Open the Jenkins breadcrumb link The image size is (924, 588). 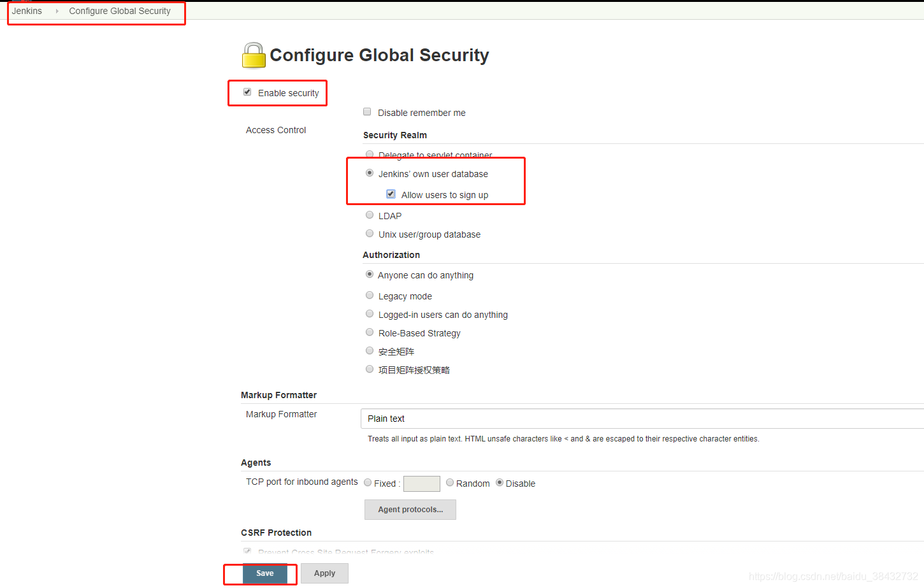coord(27,11)
